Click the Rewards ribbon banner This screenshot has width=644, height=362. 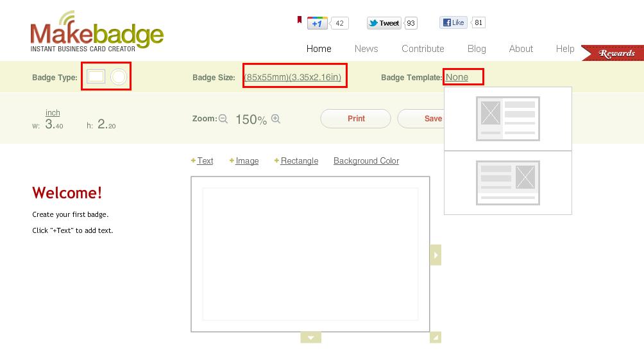614,53
